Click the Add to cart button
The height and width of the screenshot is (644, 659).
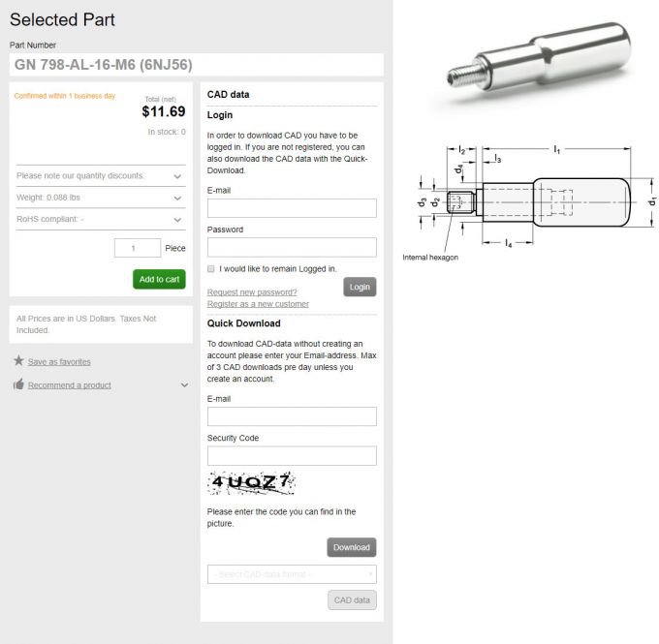pos(159,279)
